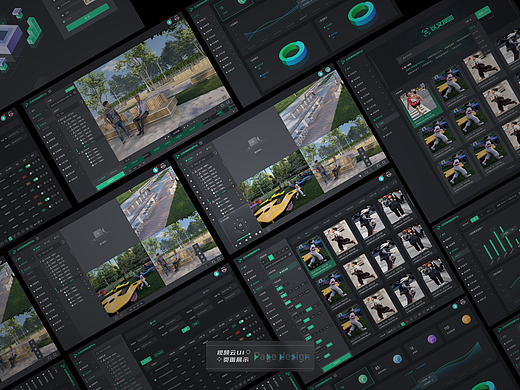Apply filters with the wide green button in the filter panel
The height and width of the screenshot is (390, 520).
[337, 363]
